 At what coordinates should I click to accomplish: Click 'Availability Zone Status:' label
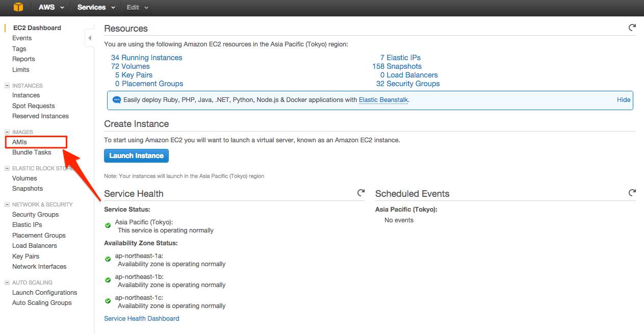point(141,243)
